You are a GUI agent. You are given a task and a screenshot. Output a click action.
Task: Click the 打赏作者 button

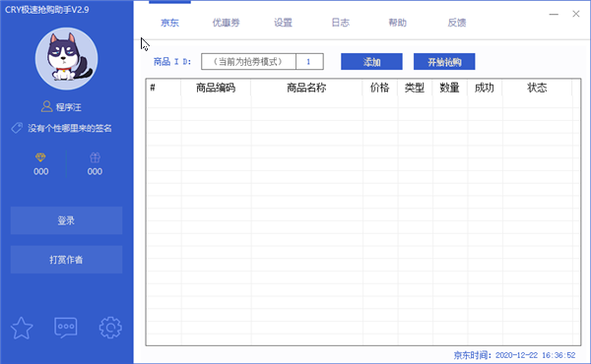tap(66, 260)
